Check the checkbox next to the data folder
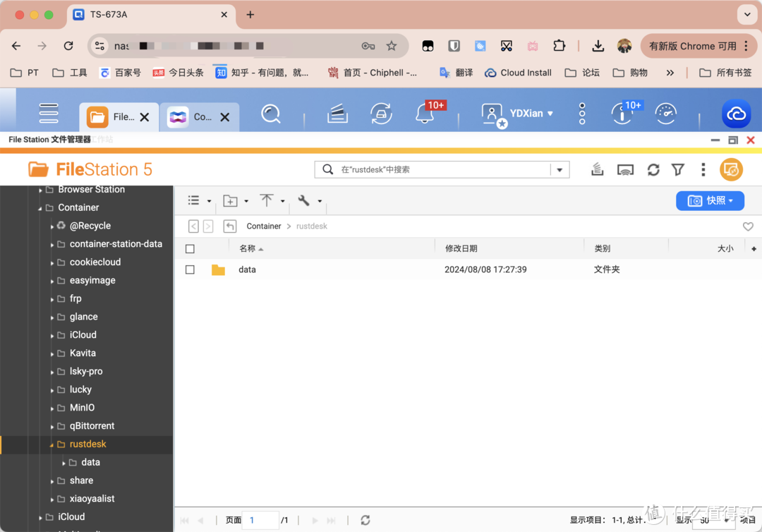Image resolution: width=762 pixels, height=532 pixels. click(x=190, y=269)
